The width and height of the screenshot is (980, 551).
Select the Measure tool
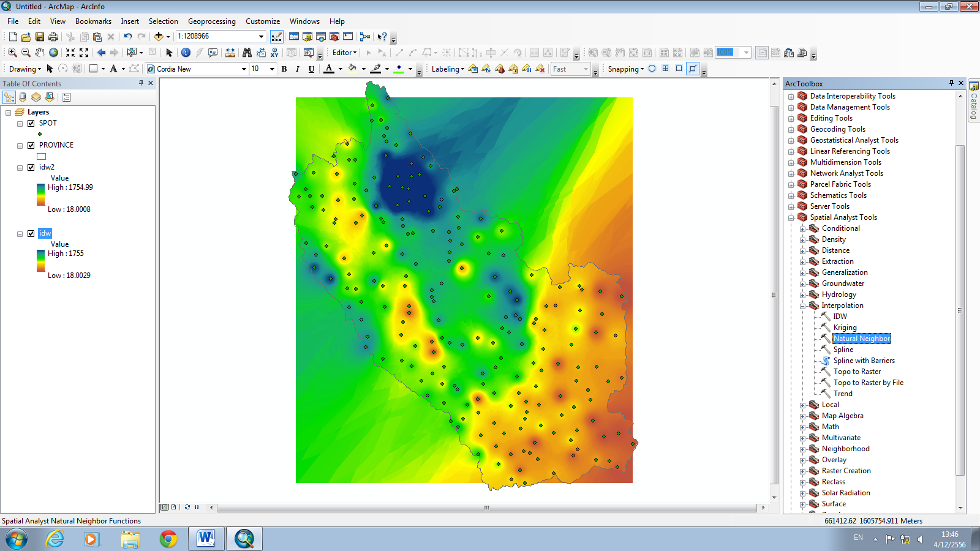click(x=229, y=53)
